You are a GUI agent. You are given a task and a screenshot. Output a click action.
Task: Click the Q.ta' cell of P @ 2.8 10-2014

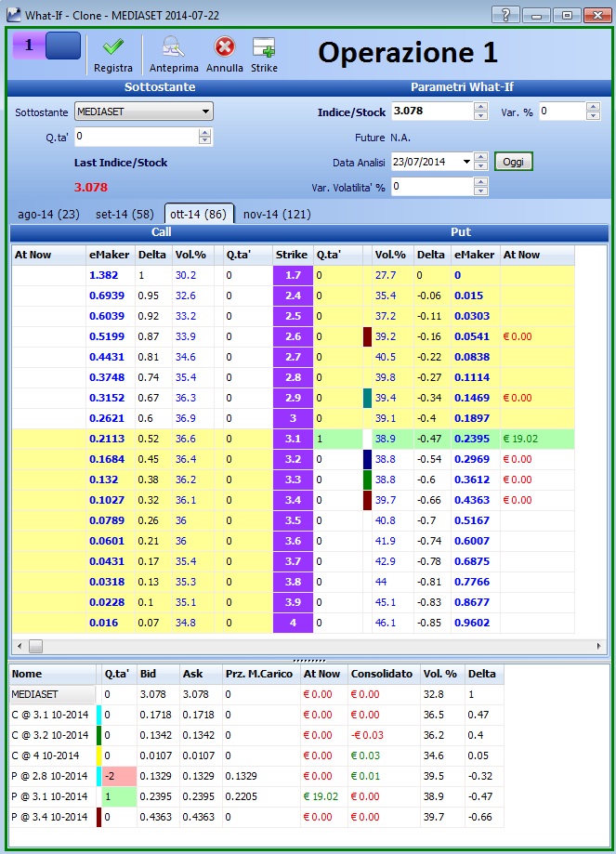(x=119, y=776)
